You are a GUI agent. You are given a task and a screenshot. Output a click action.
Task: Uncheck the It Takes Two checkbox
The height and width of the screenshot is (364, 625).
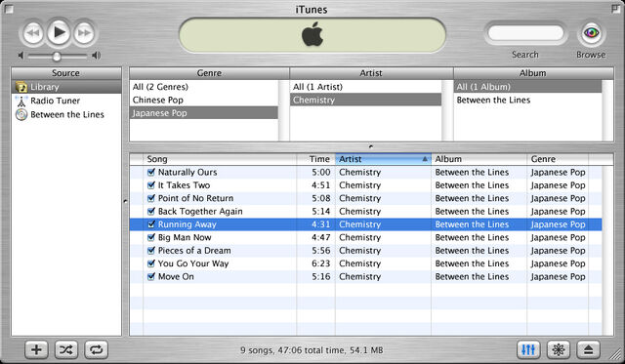point(151,185)
